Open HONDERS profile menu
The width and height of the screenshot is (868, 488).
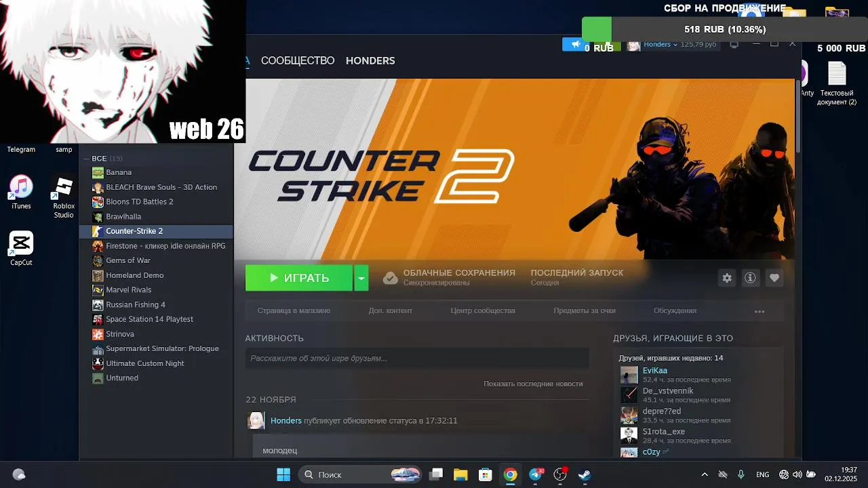click(370, 60)
